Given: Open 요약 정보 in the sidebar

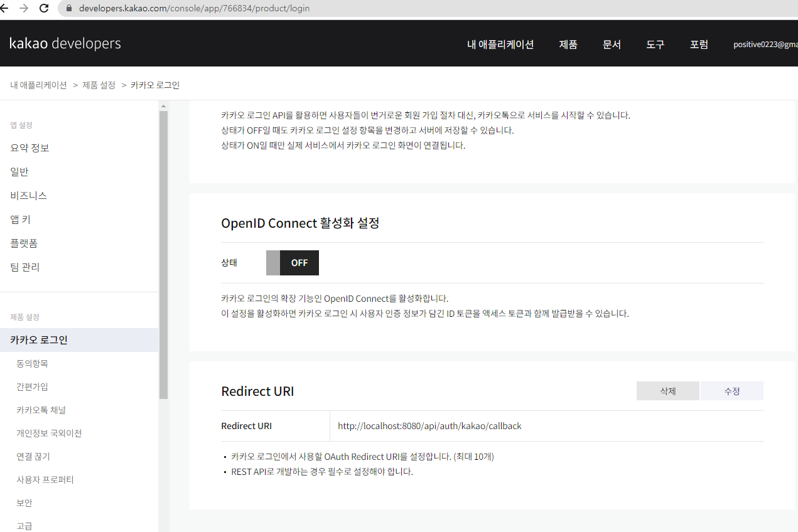Looking at the screenshot, I should 30,148.
